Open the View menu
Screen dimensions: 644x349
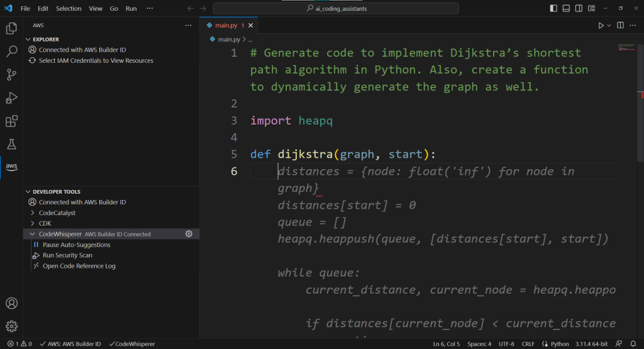[96, 8]
